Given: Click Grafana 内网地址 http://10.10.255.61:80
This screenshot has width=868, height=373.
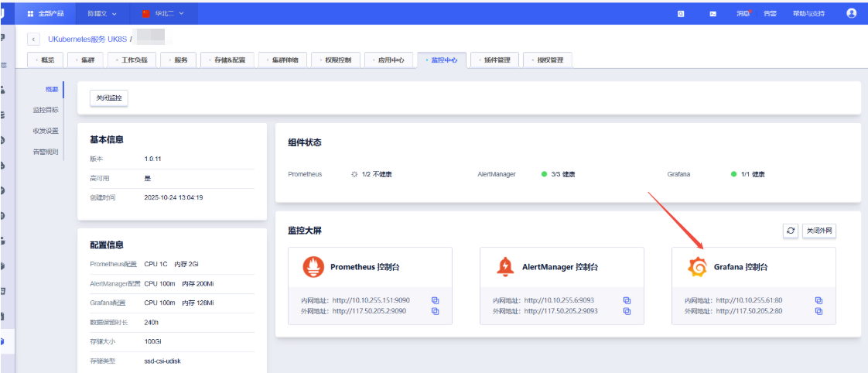Looking at the screenshot, I should click(x=749, y=300).
